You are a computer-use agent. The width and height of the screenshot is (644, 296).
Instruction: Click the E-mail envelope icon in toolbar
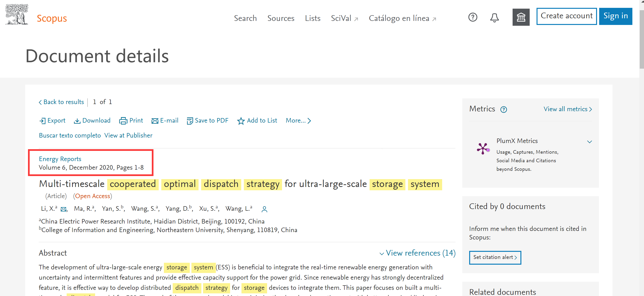(155, 121)
